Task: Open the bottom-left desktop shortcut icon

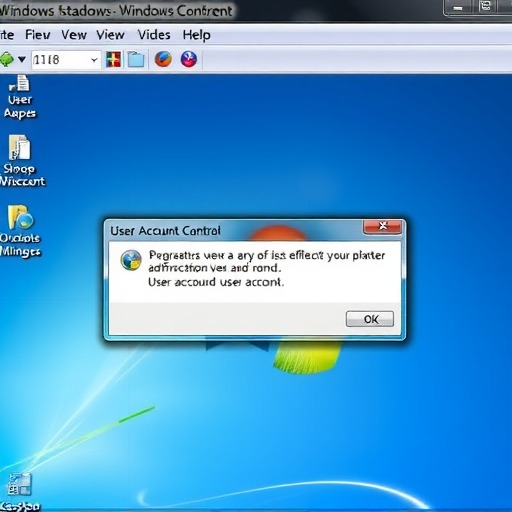Action: 20,492
